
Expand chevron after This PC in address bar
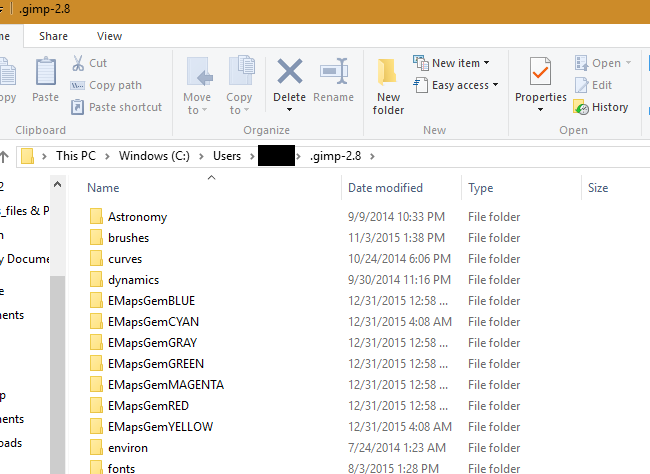[x=107, y=156]
